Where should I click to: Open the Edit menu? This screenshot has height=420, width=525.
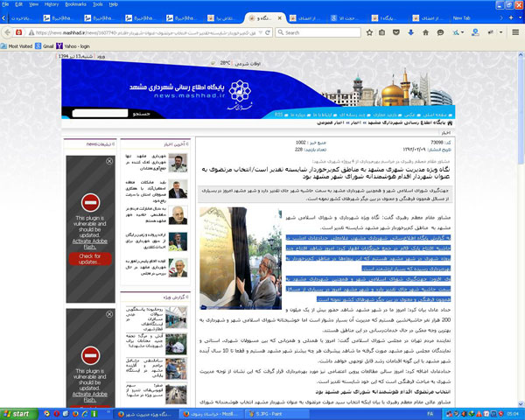18,4
